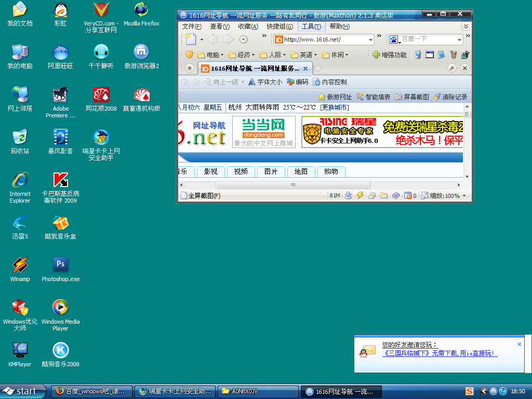Click the QQ penguin envelope in notification popup
Screen dimensions: 532x399
coord(367,352)
